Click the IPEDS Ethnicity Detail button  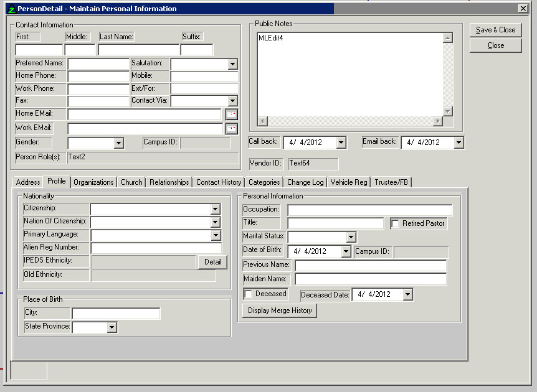click(212, 262)
